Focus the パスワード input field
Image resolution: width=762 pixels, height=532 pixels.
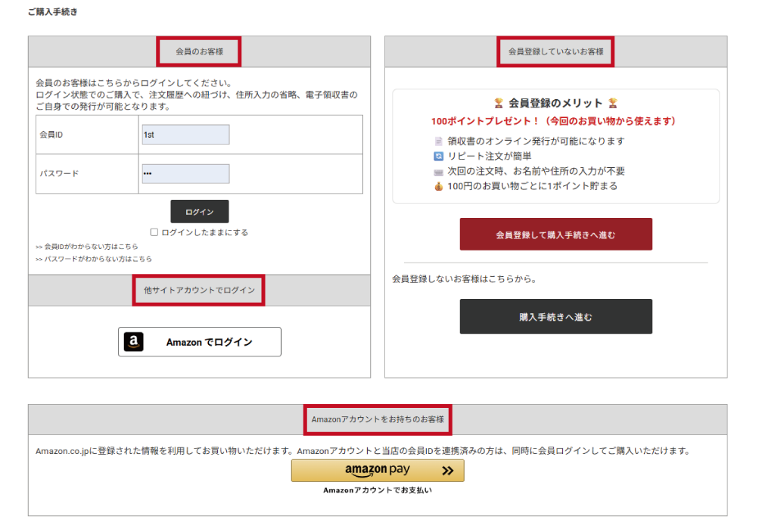click(x=185, y=174)
